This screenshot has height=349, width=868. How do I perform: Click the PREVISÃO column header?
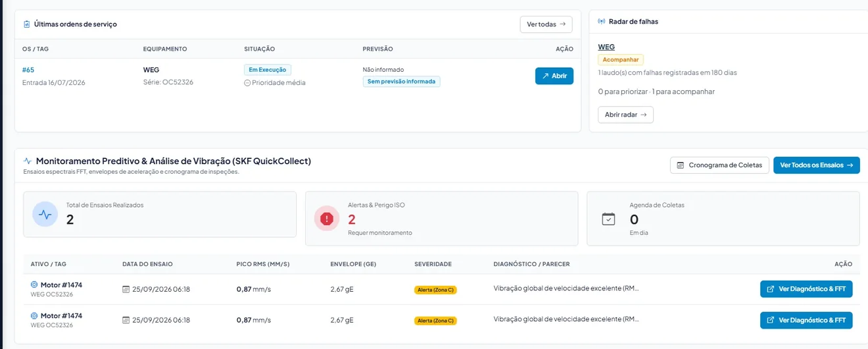point(377,49)
